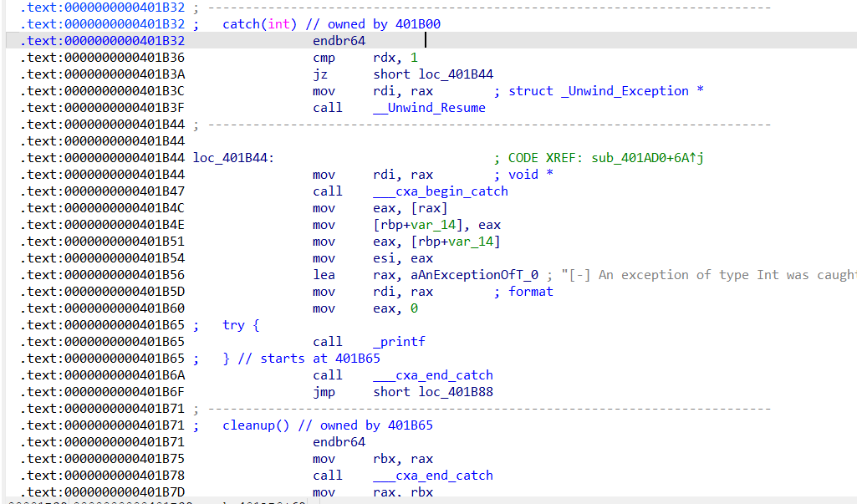Click the highlighted endbr64 instruction at 401B32
The height and width of the screenshot is (504, 857).
339,41
